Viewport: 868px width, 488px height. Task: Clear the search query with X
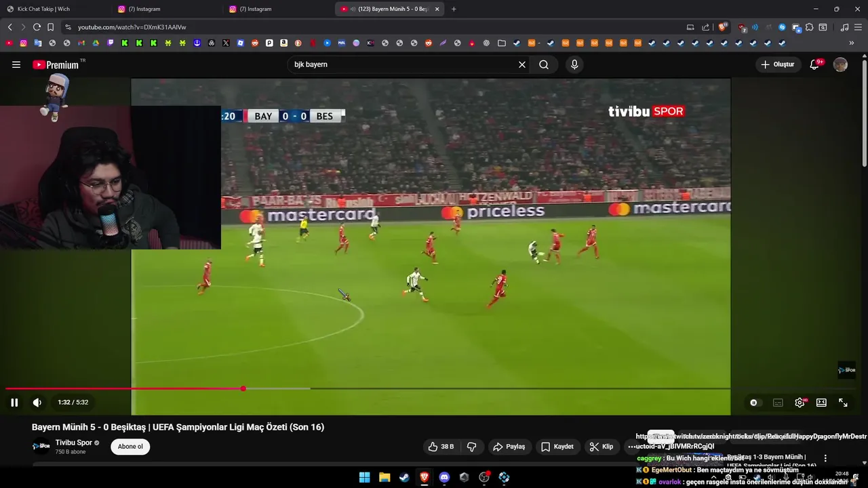[522, 64]
